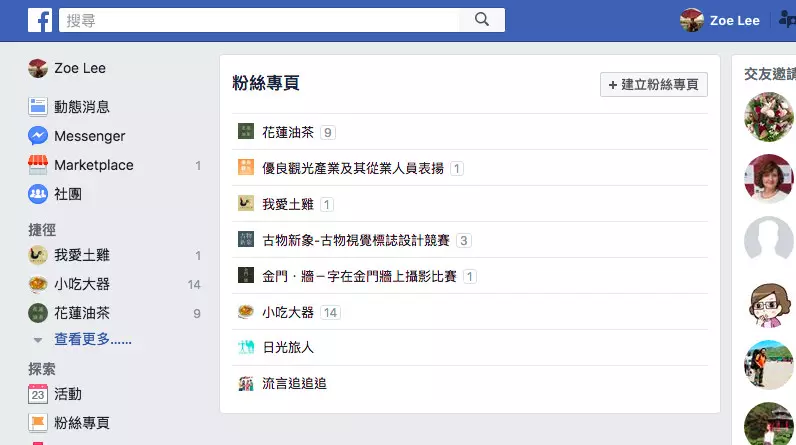Click the 建立粉絲專頁 button

654,84
